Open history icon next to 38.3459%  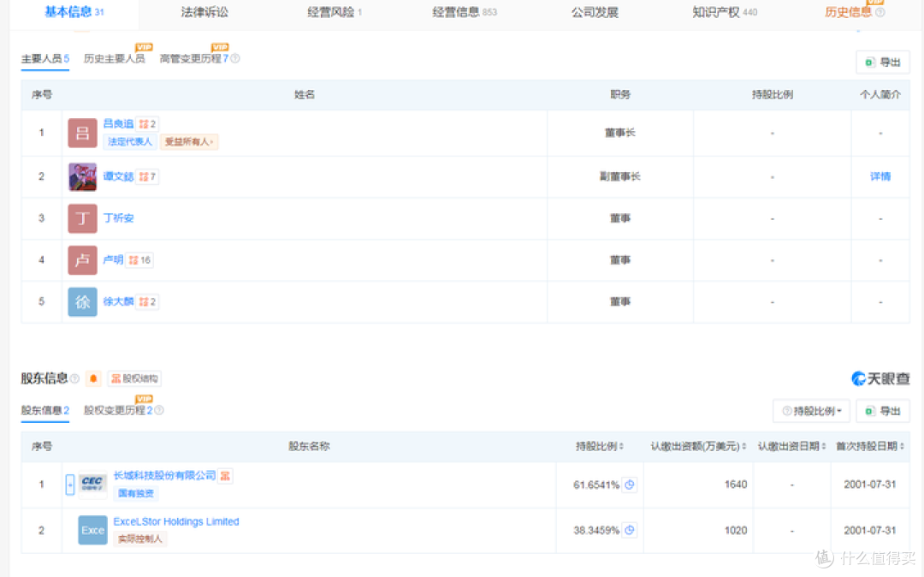pyautogui.click(x=630, y=530)
